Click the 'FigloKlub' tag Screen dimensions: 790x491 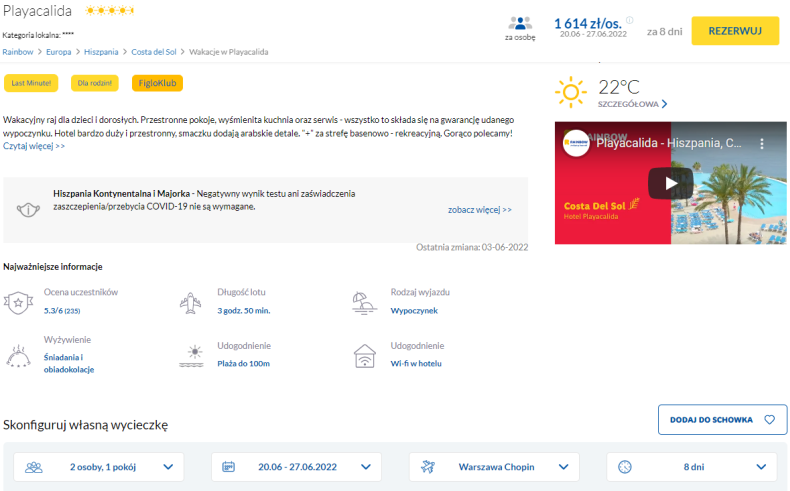tap(157, 83)
